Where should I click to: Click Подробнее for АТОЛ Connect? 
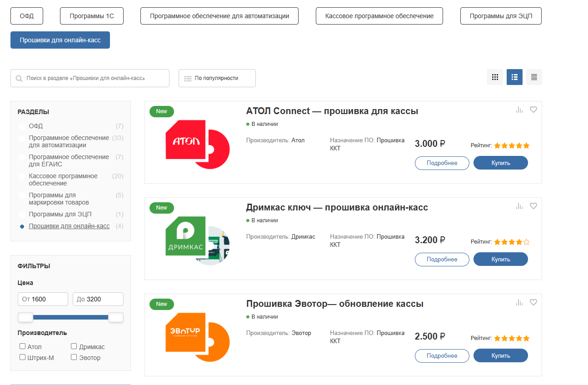tap(442, 163)
